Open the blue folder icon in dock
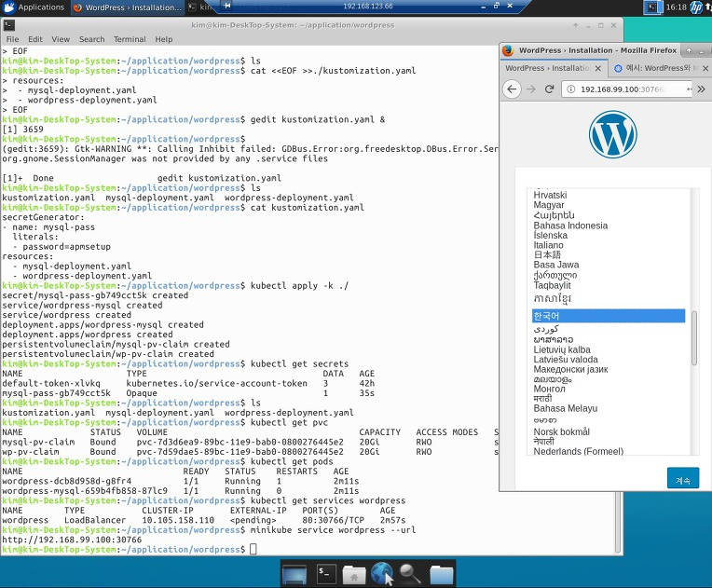712x588 pixels. 442,574
